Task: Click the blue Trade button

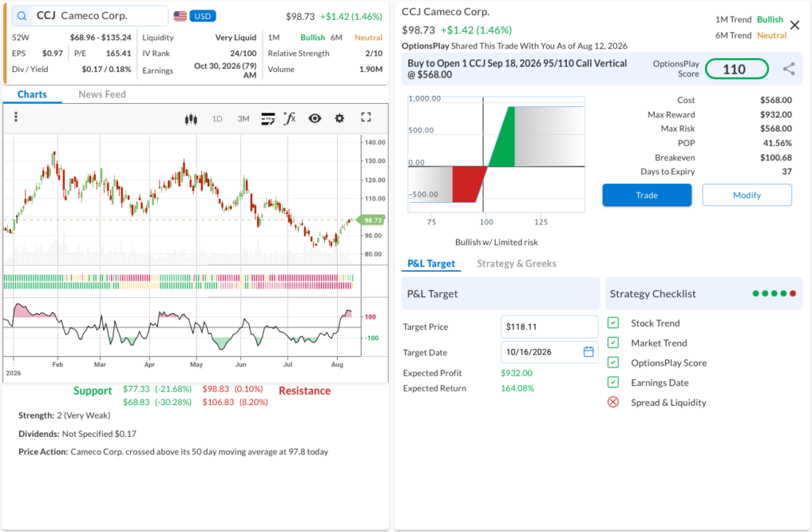Action: tap(647, 195)
